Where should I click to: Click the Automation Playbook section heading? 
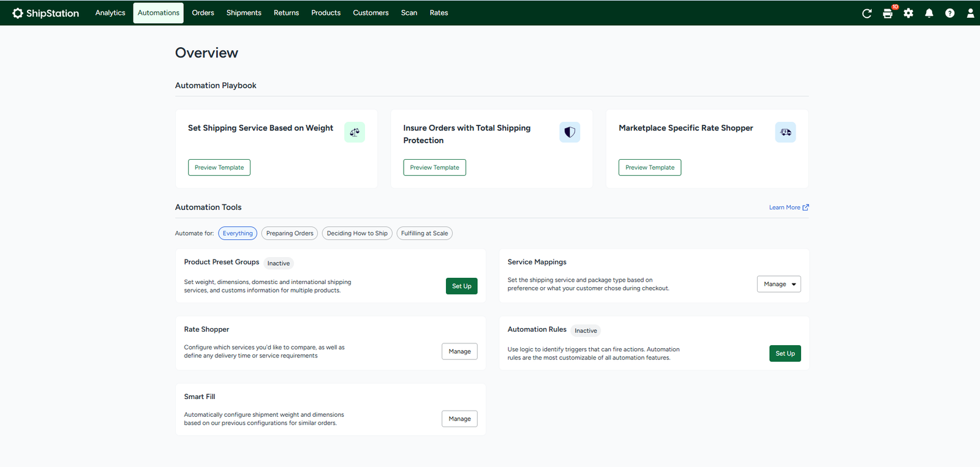tap(216, 86)
